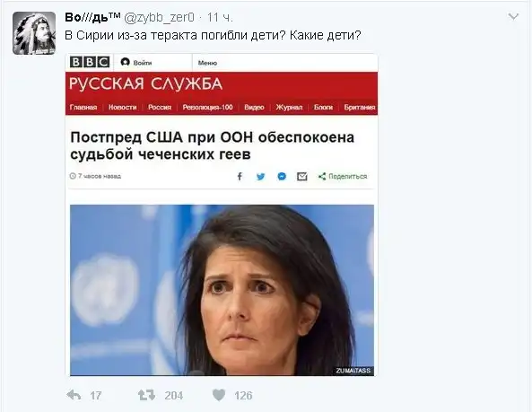Select the Новости navigation tab

click(123, 107)
